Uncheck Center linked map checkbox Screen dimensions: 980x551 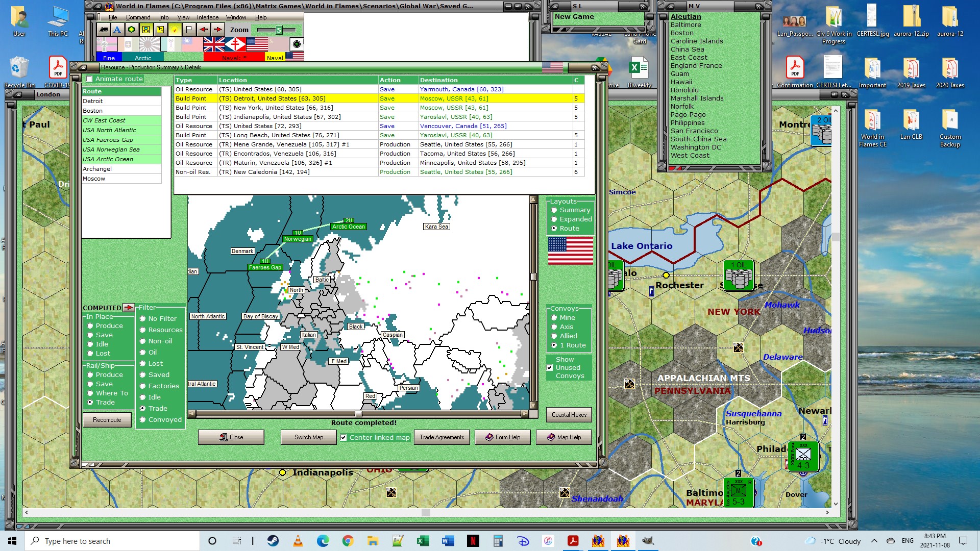point(344,437)
